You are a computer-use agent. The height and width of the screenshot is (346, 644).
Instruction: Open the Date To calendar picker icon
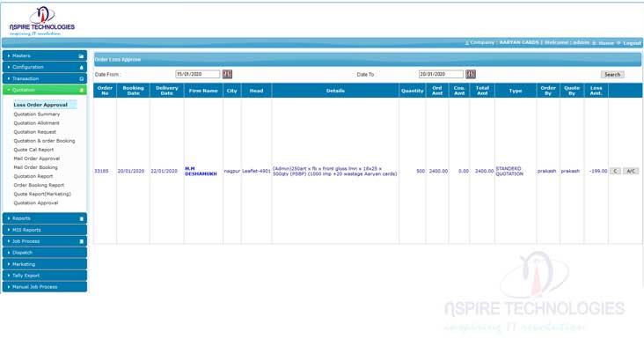(471, 74)
